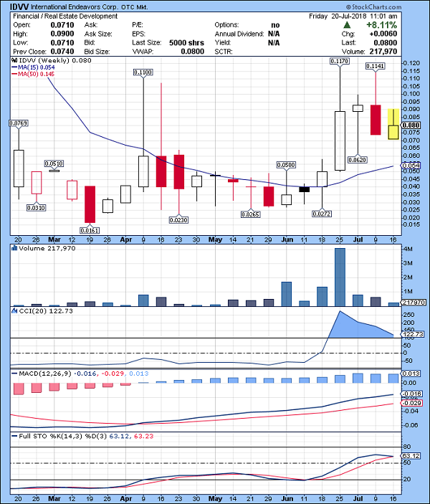Click the 217970 volume axis tag
The height and width of the screenshot is (504, 430).
click(414, 303)
